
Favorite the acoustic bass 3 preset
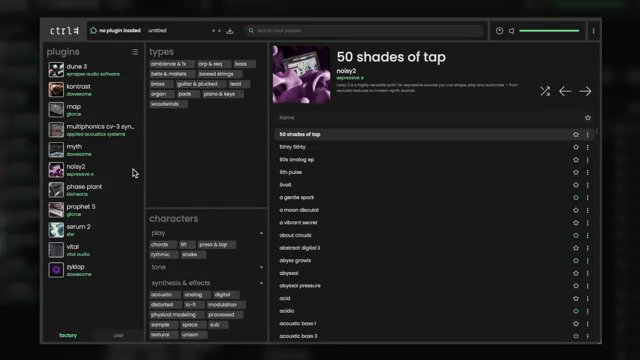tap(576, 336)
